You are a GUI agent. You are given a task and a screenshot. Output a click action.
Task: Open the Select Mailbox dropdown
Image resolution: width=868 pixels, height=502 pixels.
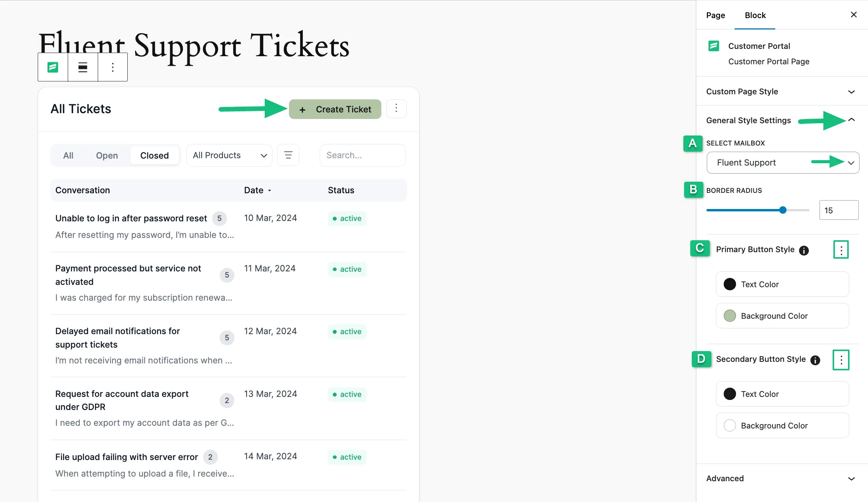pos(783,162)
